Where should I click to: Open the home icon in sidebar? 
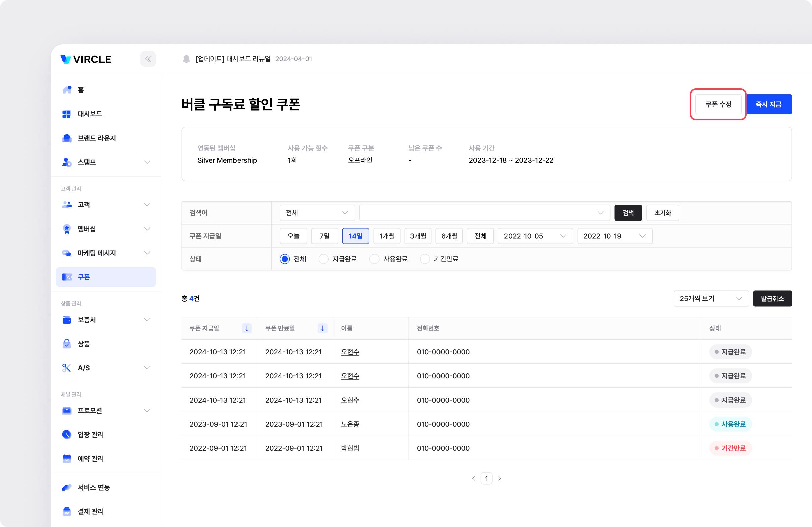[67, 90]
